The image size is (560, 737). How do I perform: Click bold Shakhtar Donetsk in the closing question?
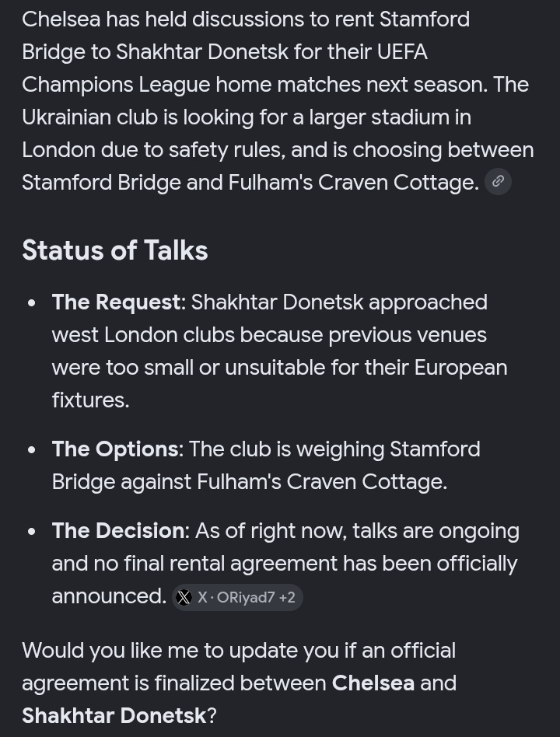(114, 716)
